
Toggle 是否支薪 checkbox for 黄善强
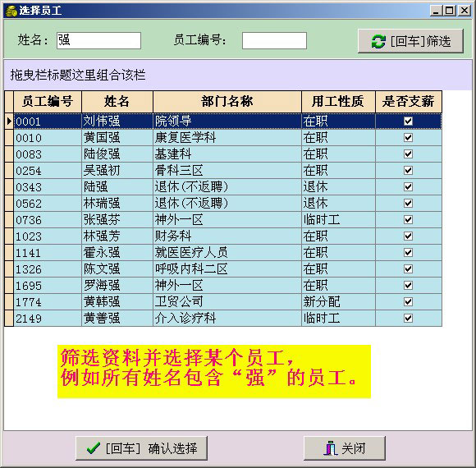409,318
